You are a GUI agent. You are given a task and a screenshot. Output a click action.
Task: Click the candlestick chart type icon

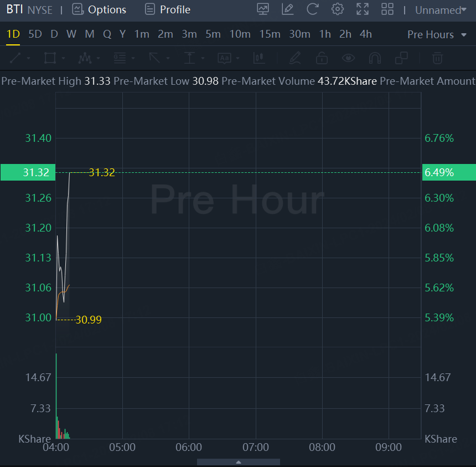[x=259, y=58]
